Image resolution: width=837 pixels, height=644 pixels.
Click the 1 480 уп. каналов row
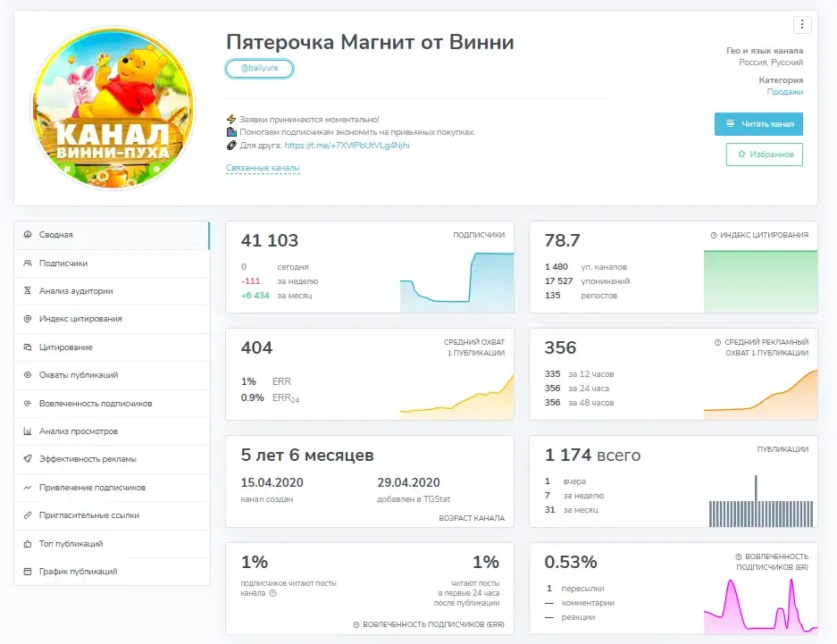pos(586,267)
